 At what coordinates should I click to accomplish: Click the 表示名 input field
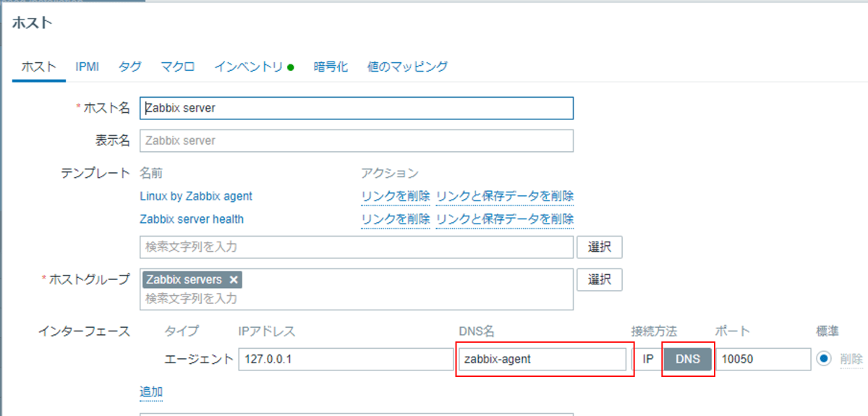pos(357,140)
